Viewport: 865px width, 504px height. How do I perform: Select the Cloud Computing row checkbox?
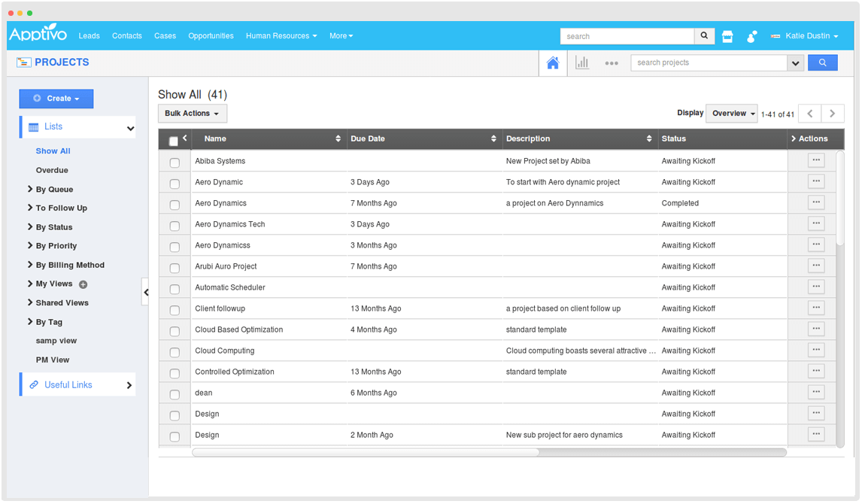pos(175,352)
